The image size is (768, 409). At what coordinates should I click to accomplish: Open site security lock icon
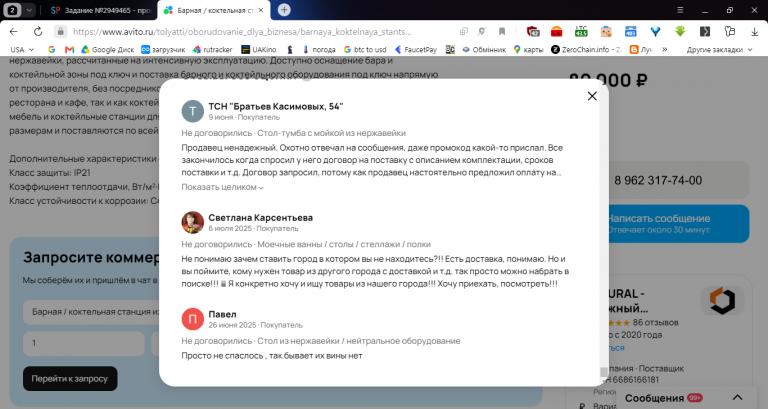(x=60, y=31)
